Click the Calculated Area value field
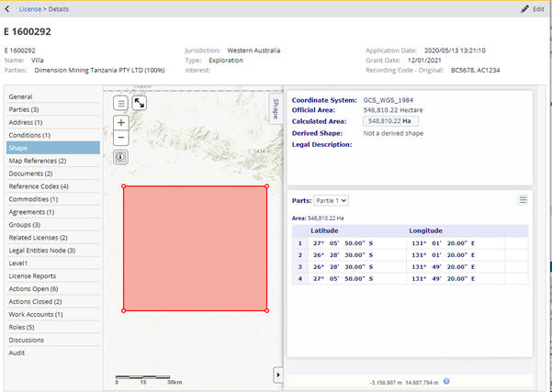This screenshot has width=552, height=392. pos(390,121)
